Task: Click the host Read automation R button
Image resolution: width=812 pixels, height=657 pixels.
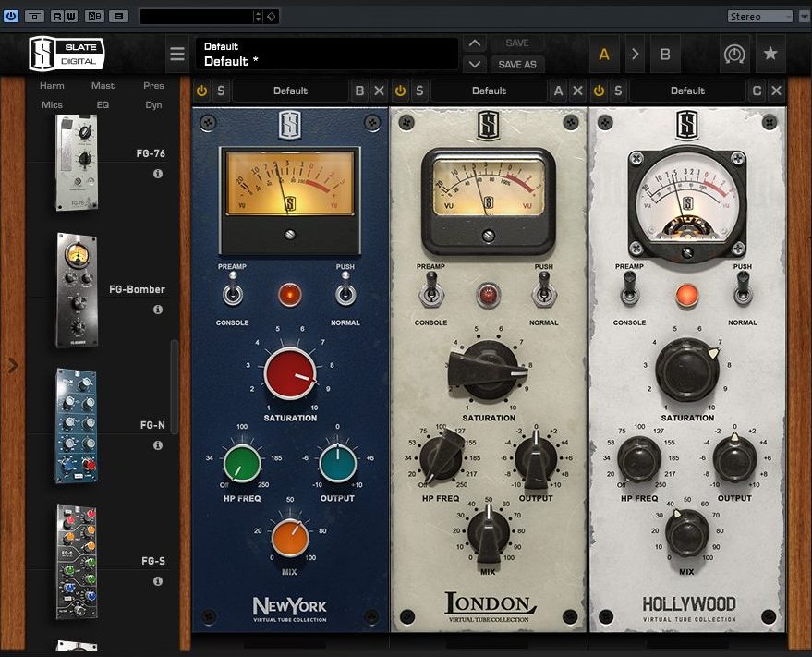Action: tap(57, 16)
